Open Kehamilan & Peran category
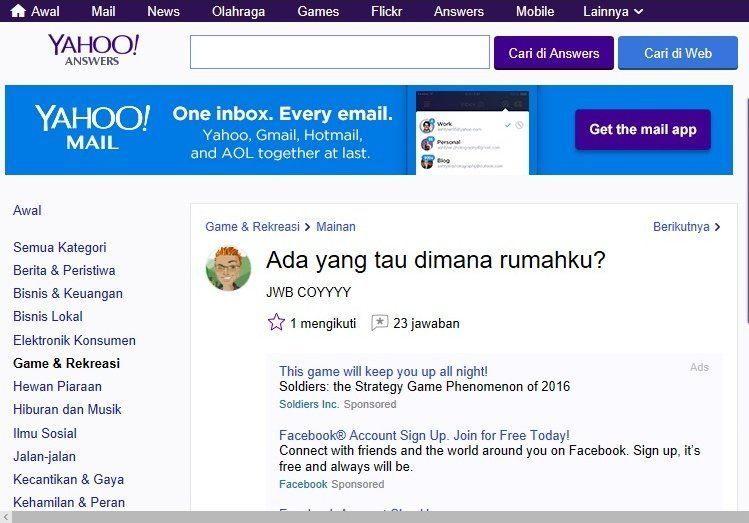This screenshot has height=523, width=749. (69, 502)
